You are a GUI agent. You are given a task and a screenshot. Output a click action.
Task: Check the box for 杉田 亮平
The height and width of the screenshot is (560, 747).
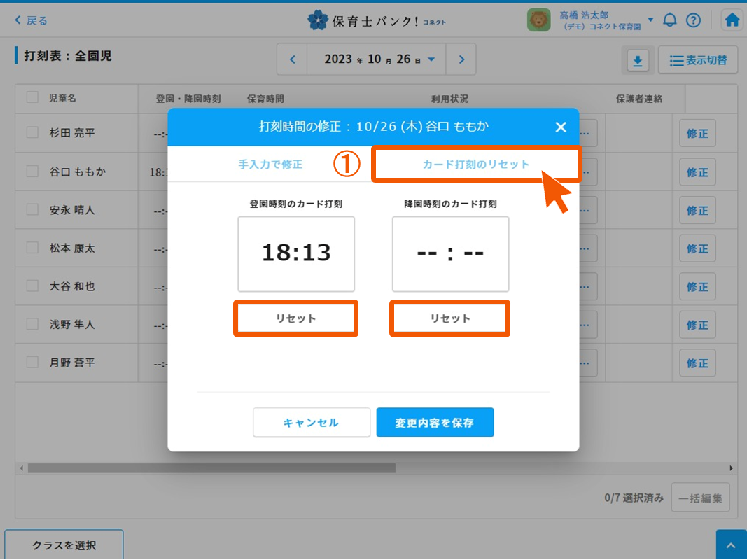[x=32, y=132]
